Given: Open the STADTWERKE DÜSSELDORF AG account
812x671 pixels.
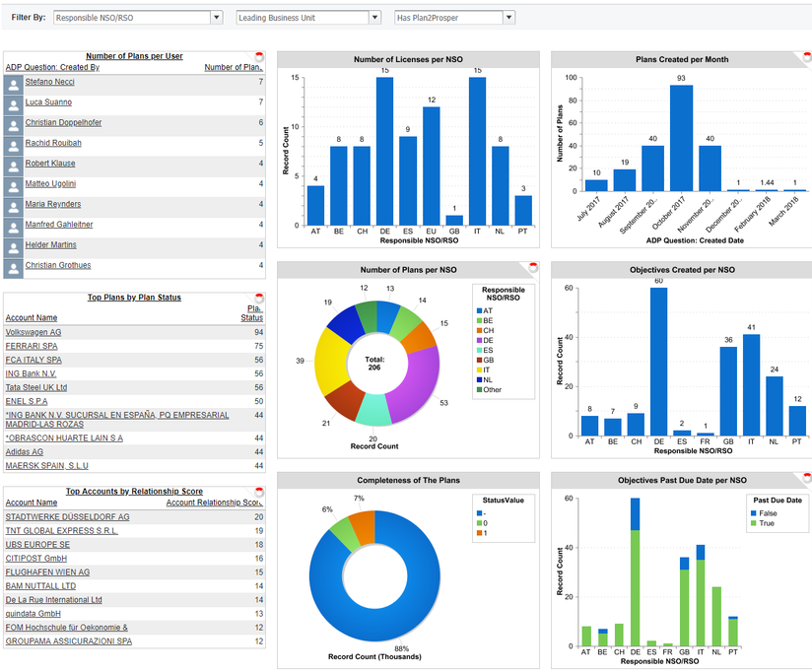Looking at the screenshot, I should 67,516.
